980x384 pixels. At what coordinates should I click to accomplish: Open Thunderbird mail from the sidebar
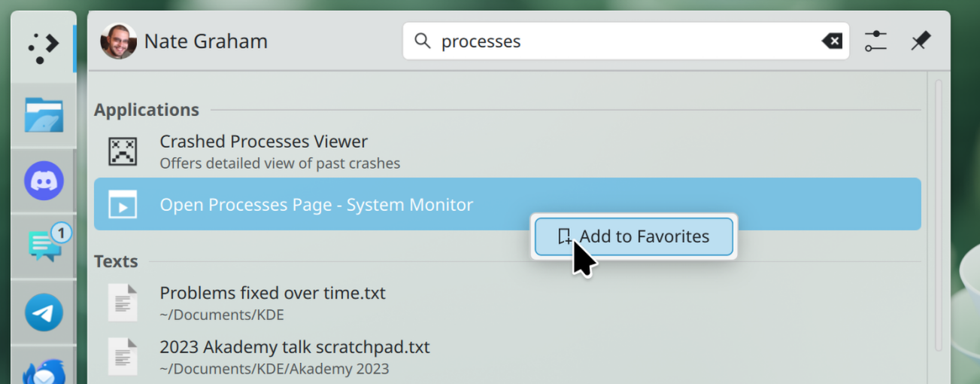(44, 370)
